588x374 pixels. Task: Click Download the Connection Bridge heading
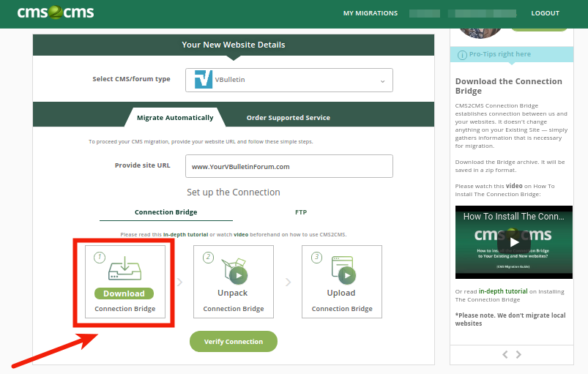(508, 86)
